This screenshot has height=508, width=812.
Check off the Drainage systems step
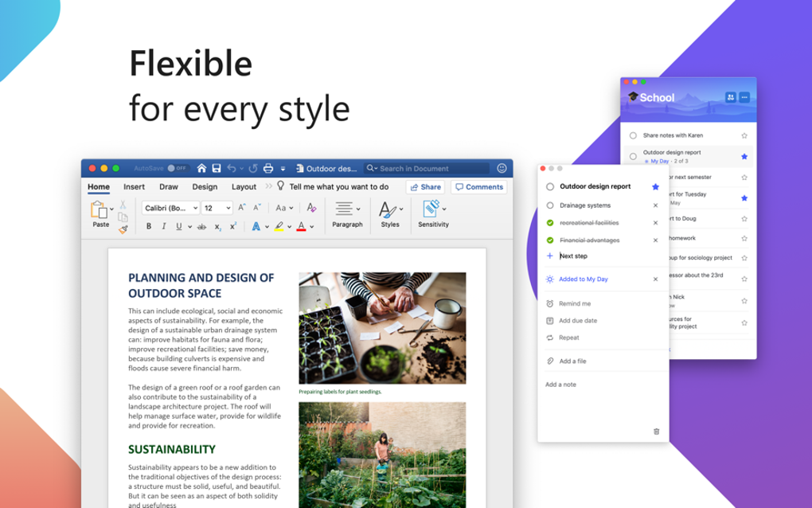coord(550,205)
